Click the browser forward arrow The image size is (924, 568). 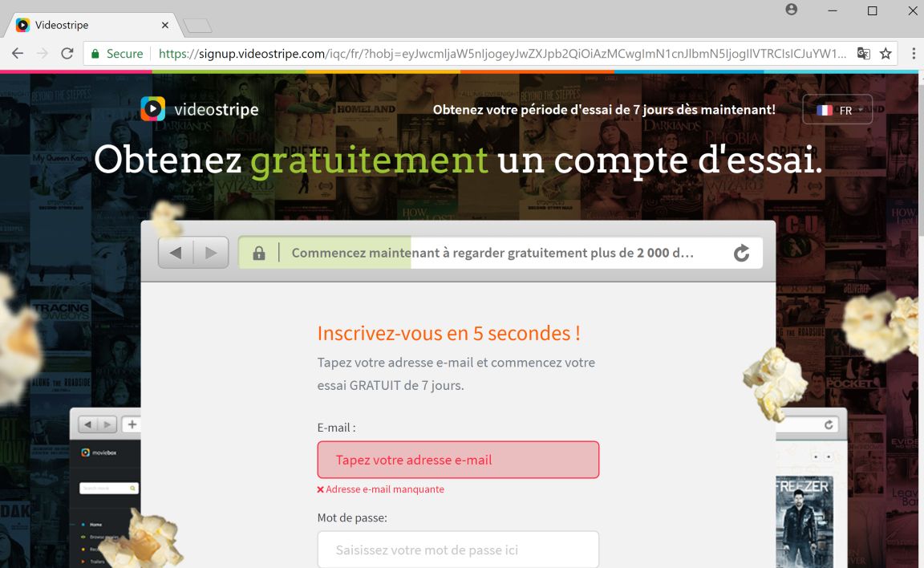pyautogui.click(x=43, y=54)
